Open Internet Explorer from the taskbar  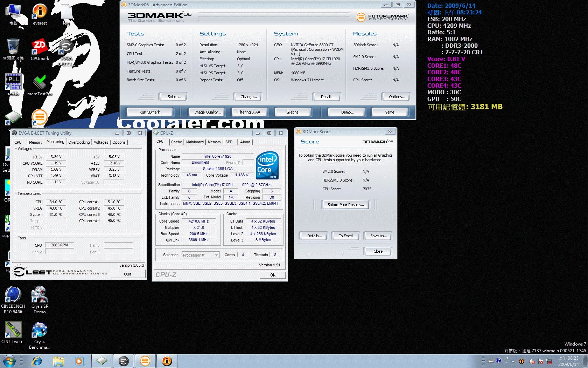click(37, 361)
